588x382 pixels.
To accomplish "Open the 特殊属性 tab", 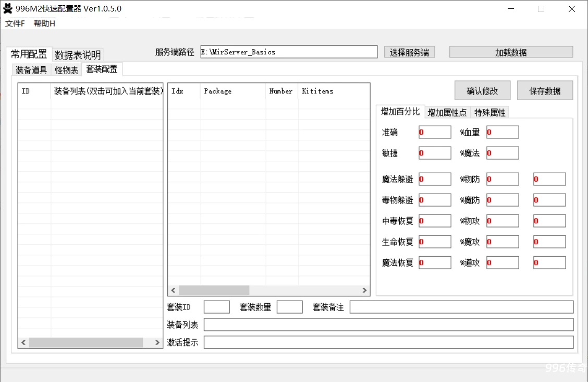I will click(489, 112).
